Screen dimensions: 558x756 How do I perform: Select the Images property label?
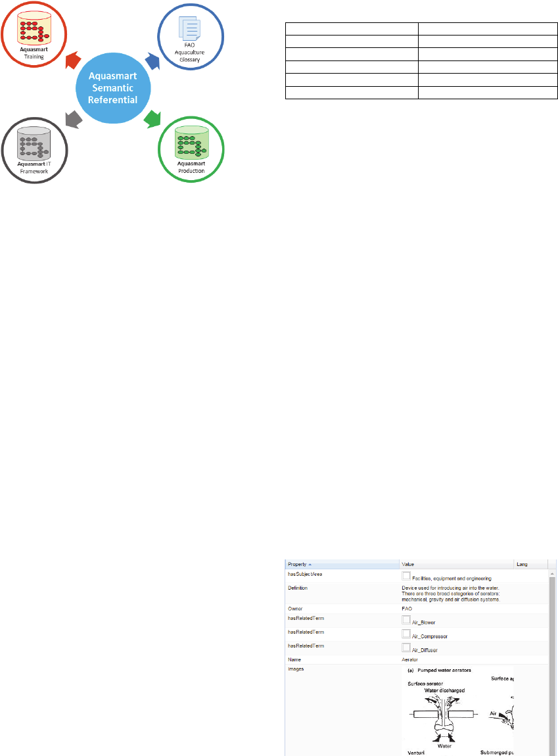click(296, 669)
